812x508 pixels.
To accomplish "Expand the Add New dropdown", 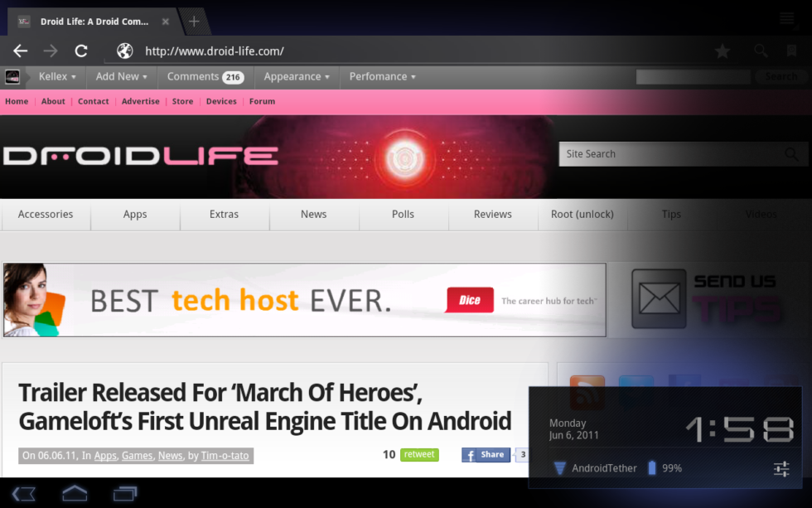I will [x=121, y=76].
